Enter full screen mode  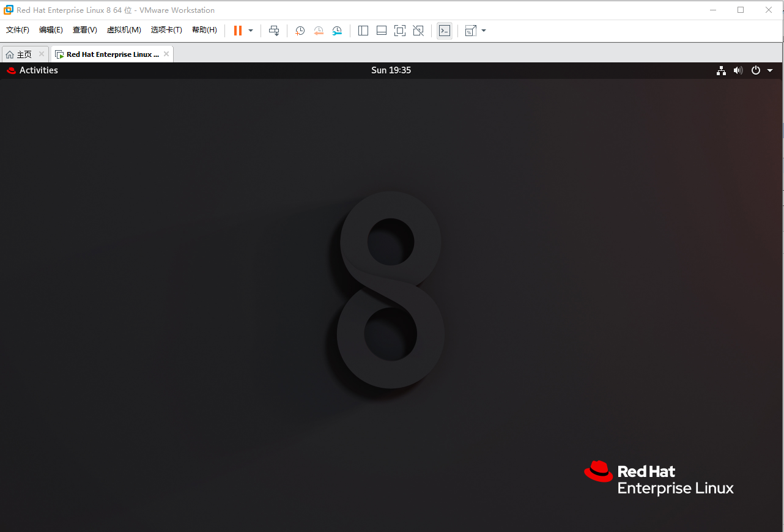pyautogui.click(x=400, y=31)
